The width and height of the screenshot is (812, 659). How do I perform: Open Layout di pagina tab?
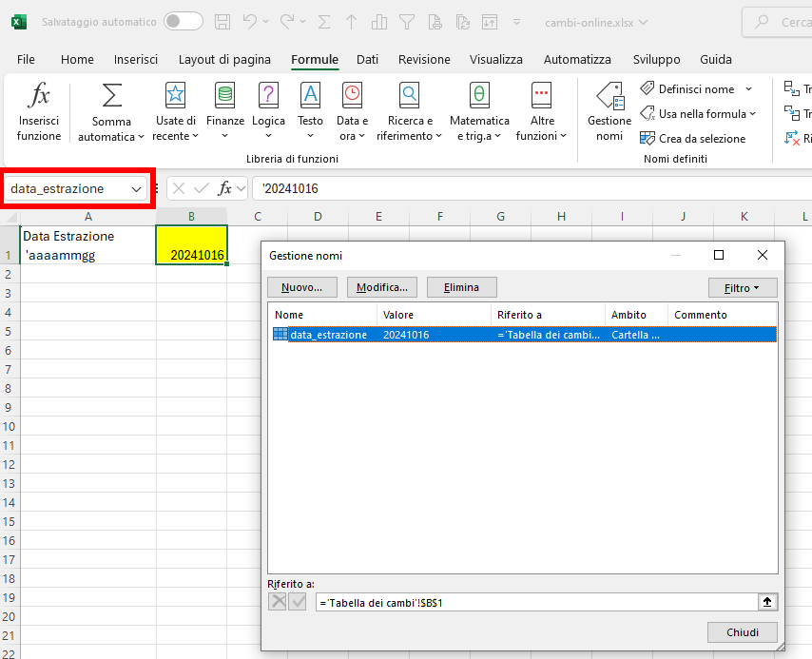click(x=224, y=60)
